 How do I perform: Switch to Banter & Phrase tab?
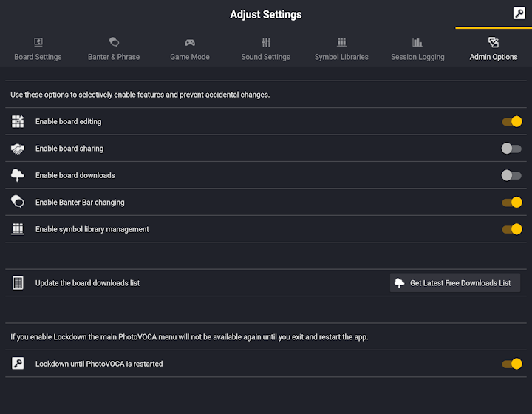click(x=114, y=50)
